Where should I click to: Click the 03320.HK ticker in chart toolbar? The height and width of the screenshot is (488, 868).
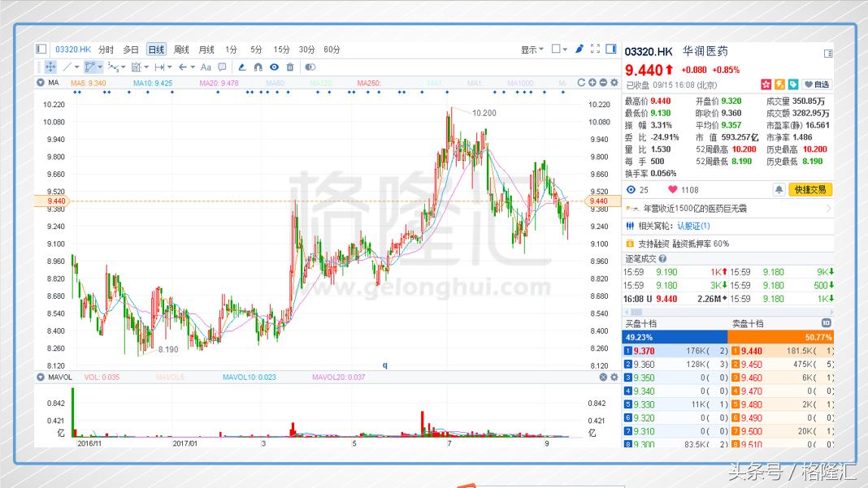click(x=73, y=50)
